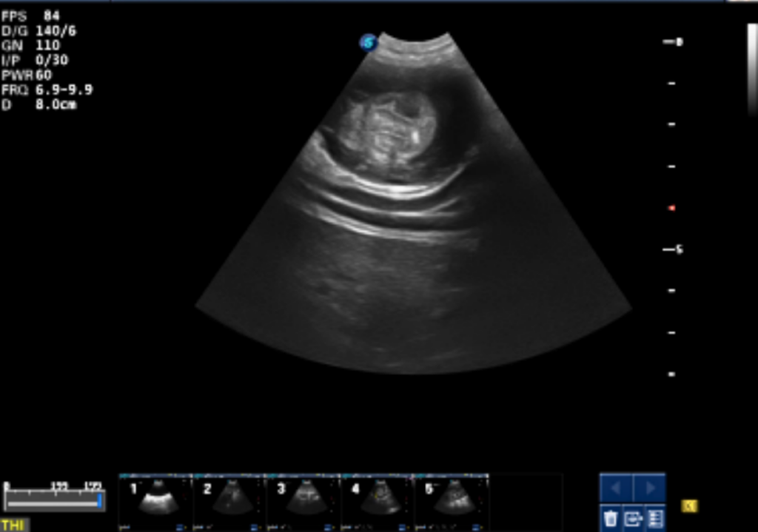Go to previous image with left arrow

tap(616, 488)
